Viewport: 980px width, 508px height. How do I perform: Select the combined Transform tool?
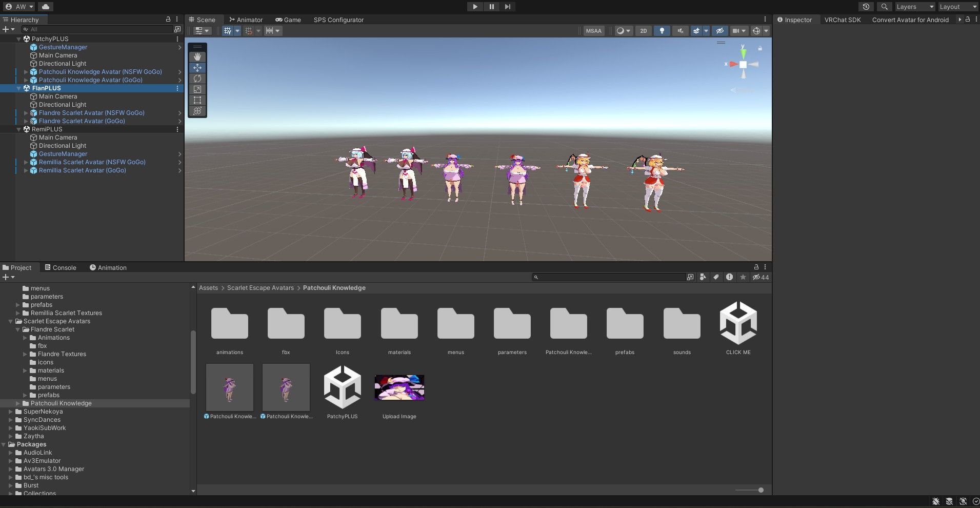pos(197,111)
